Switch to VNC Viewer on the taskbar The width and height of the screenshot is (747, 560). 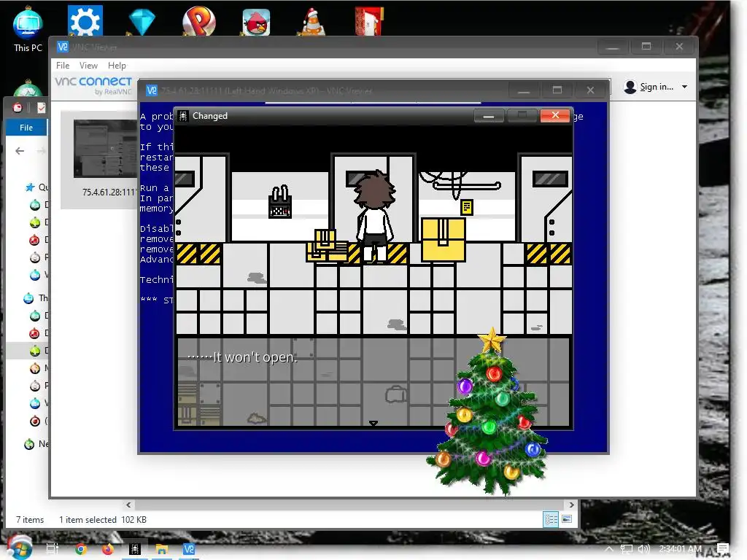[x=189, y=549]
